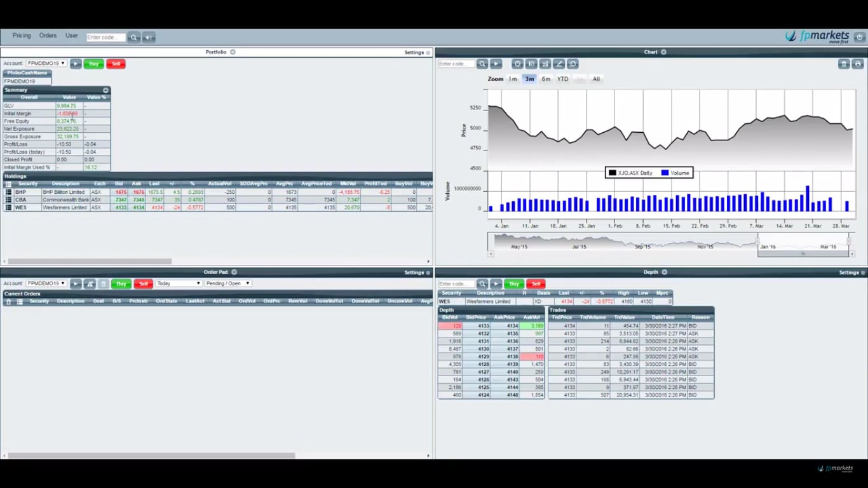
Task: Click Order Pad trash cancel icon
Action: pos(104,284)
